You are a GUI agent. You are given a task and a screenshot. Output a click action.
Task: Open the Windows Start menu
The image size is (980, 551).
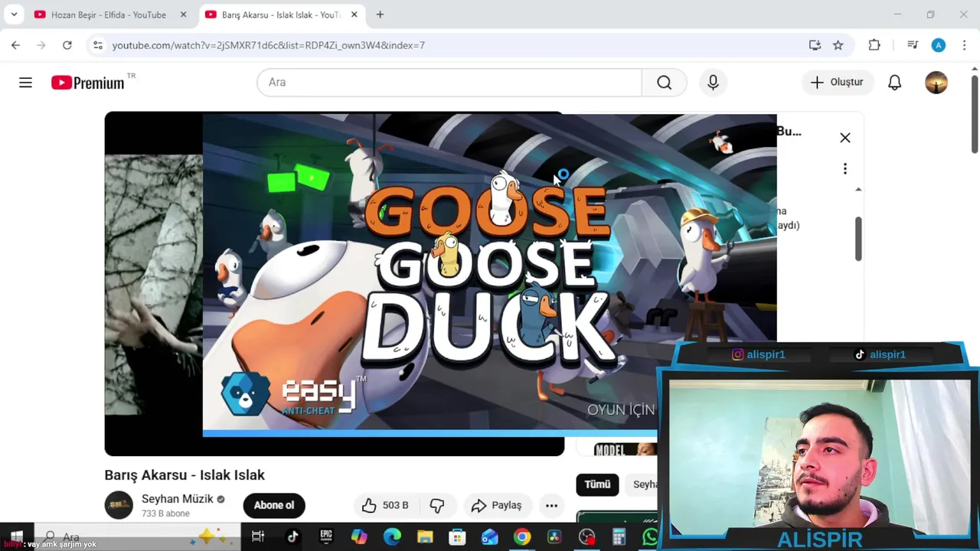[x=16, y=537]
